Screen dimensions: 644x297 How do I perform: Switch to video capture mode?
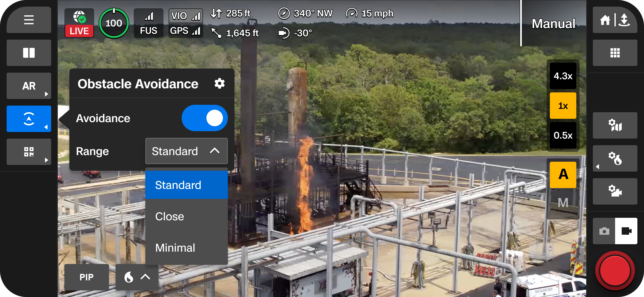pos(626,231)
